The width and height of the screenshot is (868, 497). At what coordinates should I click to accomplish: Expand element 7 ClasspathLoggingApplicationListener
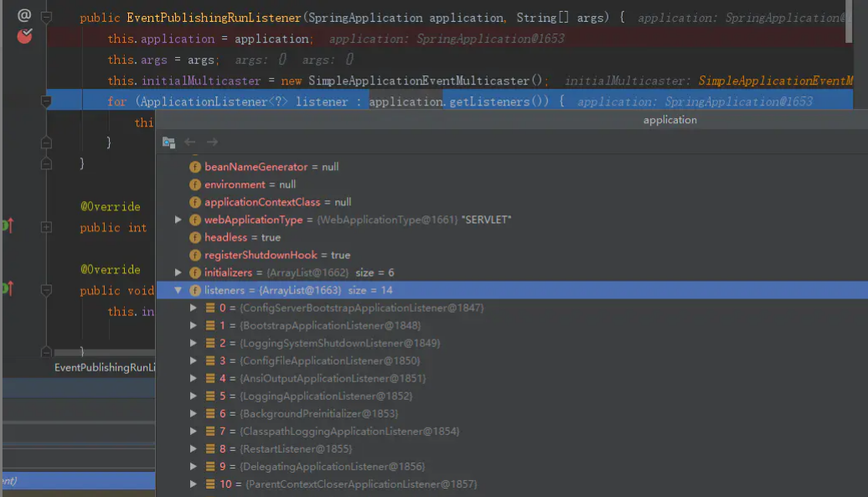click(x=194, y=431)
